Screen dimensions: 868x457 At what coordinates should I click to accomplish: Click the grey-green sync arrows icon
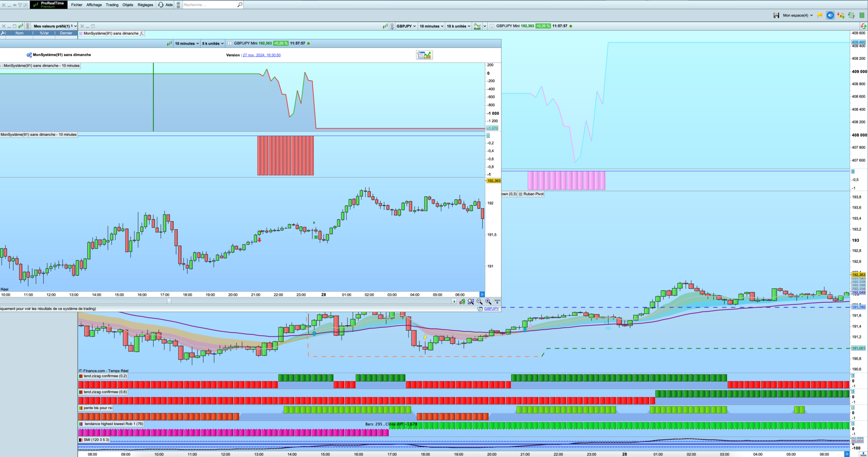coord(851,15)
